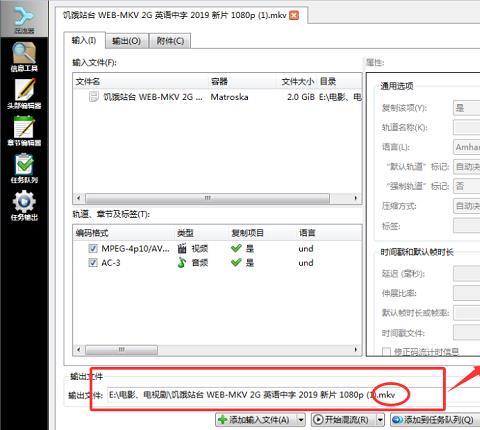Viewport: 480px width, 430px height.
Task: Expand the 开始混流 dropdown arrow
Action: [x=380, y=420]
